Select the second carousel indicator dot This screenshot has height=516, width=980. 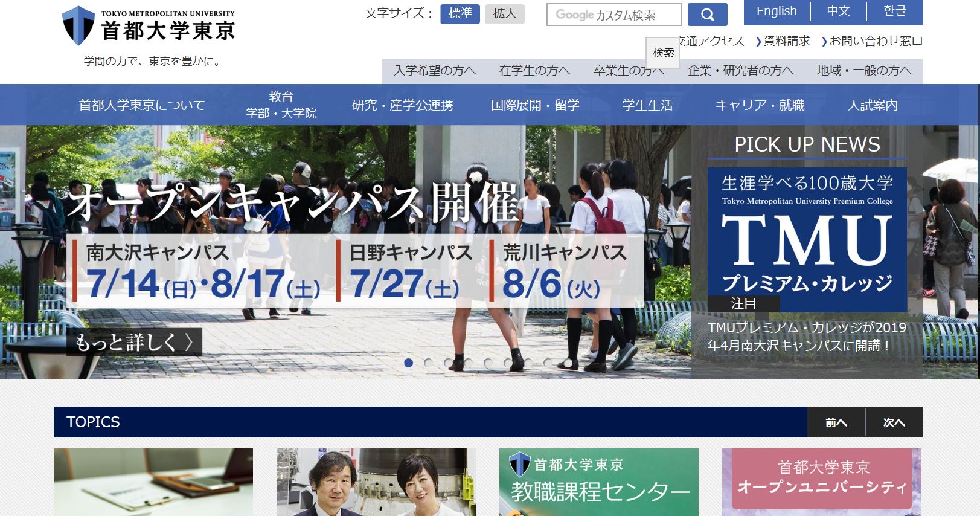pos(429,363)
